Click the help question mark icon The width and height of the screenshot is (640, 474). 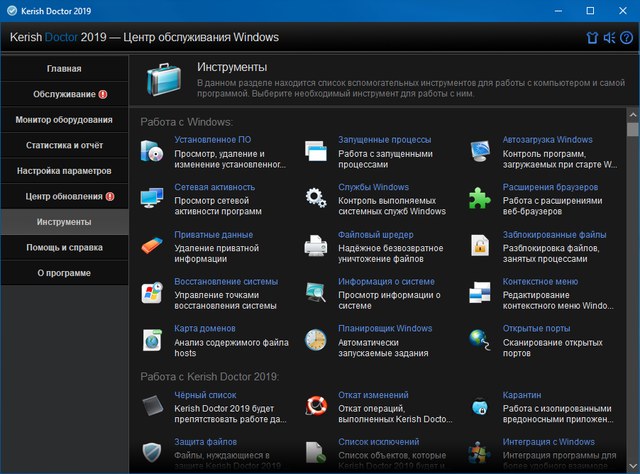tap(625, 38)
